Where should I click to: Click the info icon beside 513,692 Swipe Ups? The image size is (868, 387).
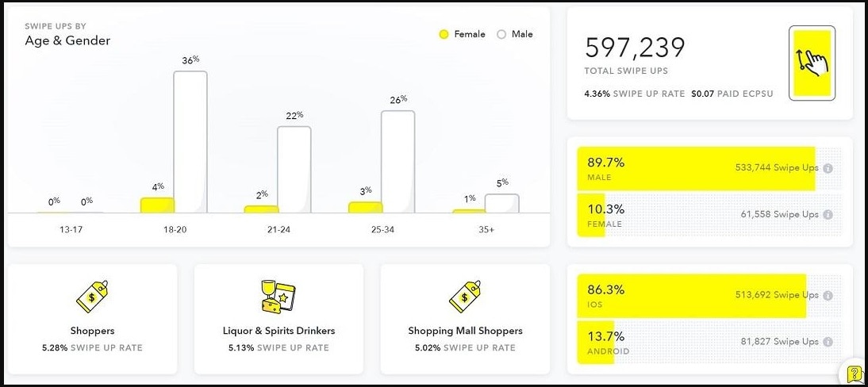[x=828, y=295]
